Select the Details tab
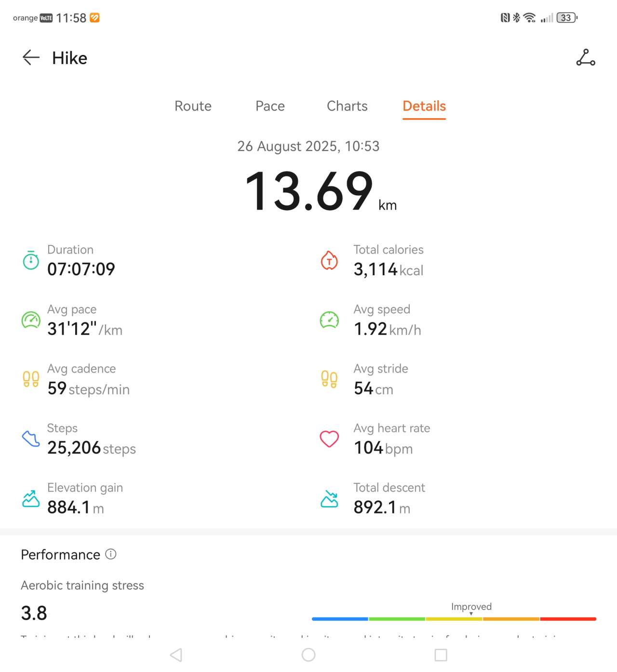 click(424, 106)
